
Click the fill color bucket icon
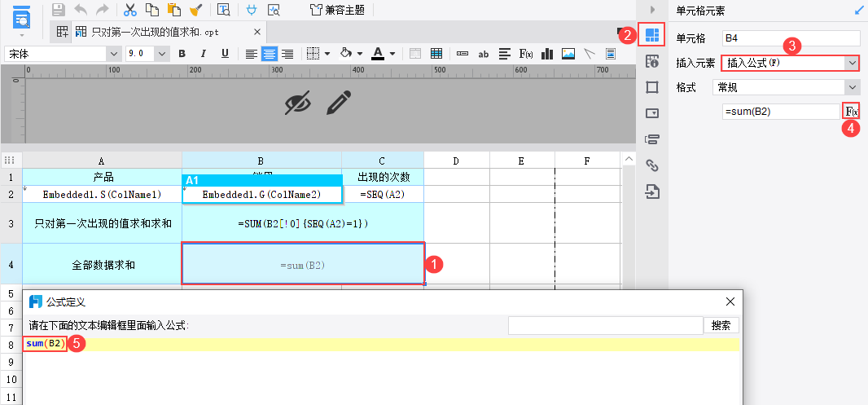[x=346, y=53]
